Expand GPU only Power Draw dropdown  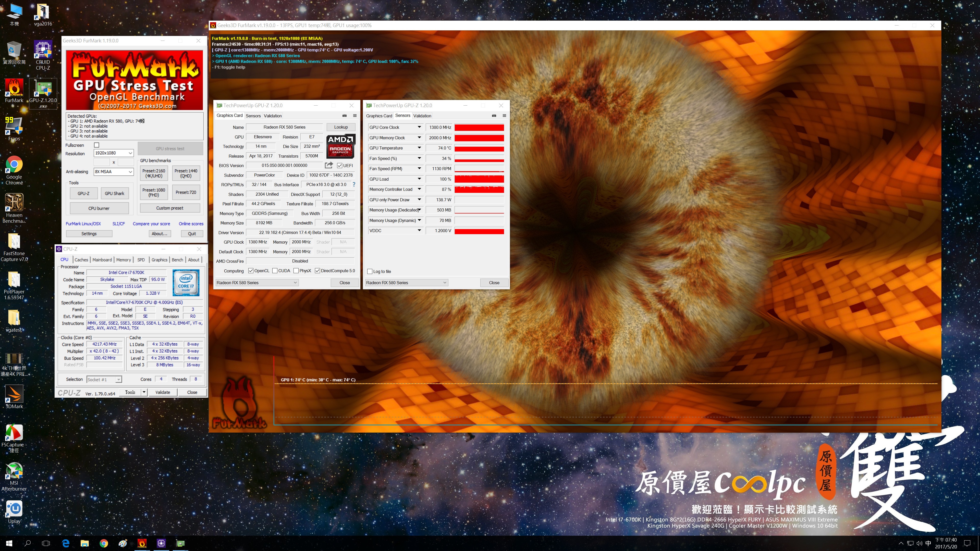tap(419, 200)
